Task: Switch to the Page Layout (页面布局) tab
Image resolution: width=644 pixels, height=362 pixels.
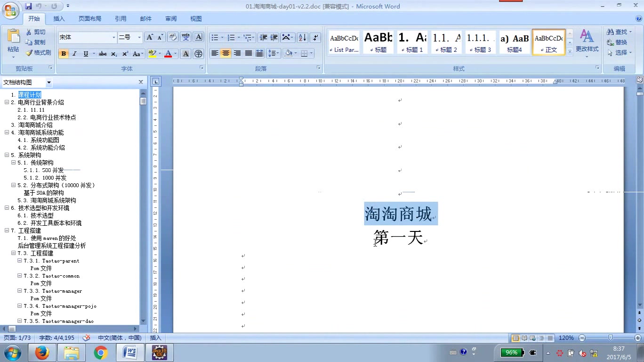Action: pos(90,19)
